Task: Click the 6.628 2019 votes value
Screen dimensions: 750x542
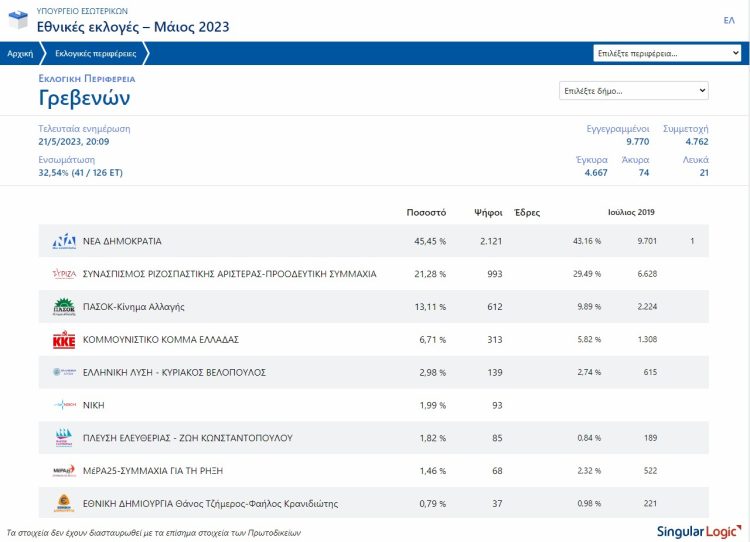Action: pyautogui.click(x=647, y=274)
